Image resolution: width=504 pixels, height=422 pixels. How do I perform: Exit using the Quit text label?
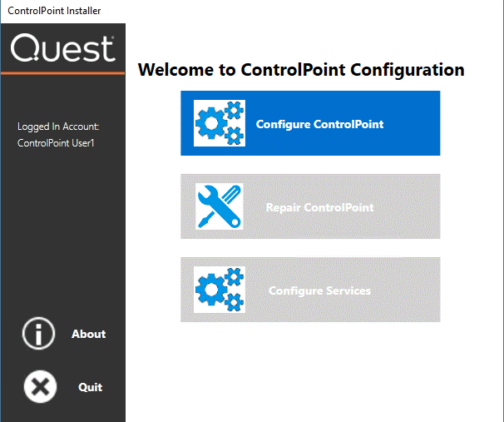click(x=90, y=387)
